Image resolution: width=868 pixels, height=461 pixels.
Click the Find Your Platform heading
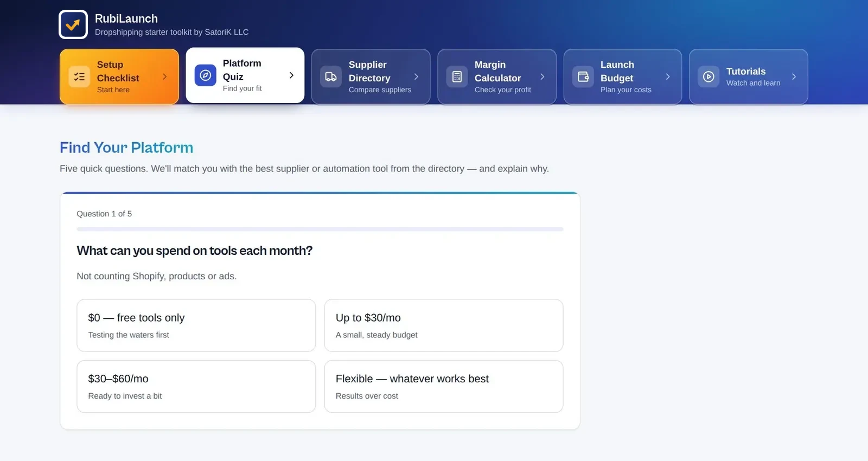(126, 148)
